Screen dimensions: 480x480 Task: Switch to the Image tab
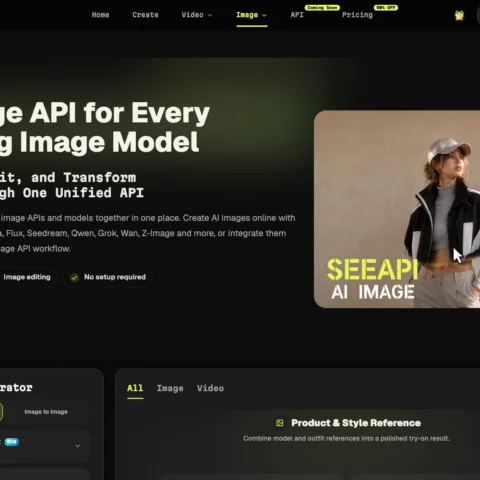tap(170, 388)
